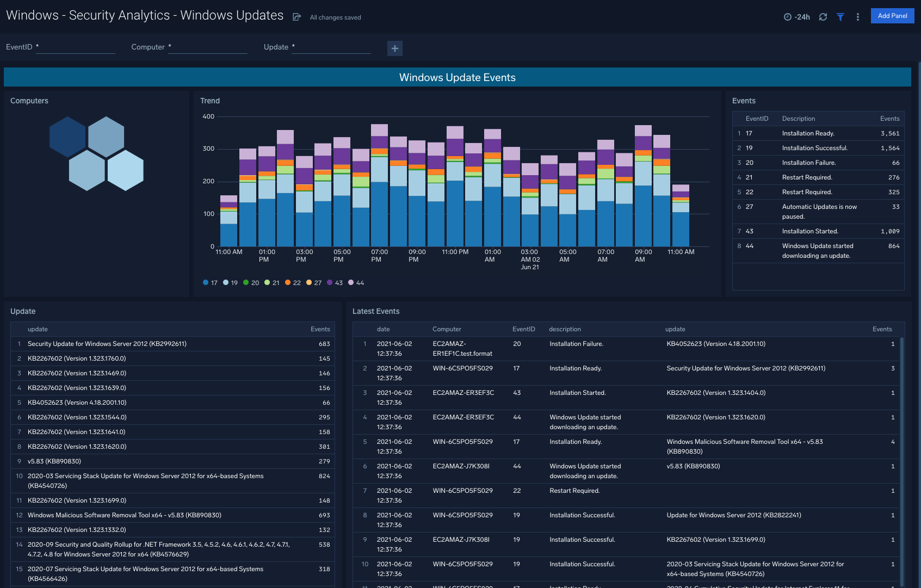This screenshot has height=588, width=921.
Task: Toggle series 22 in the chart legend
Action: click(x=293, y=282)
